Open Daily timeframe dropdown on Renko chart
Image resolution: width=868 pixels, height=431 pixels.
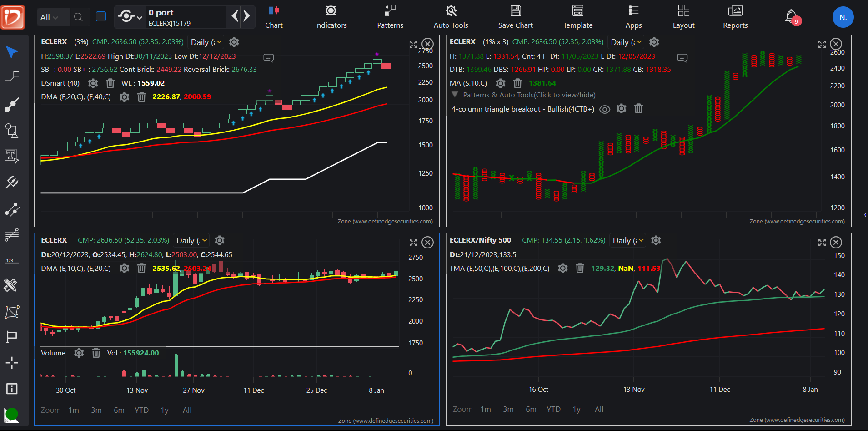[x=206, y=42]
